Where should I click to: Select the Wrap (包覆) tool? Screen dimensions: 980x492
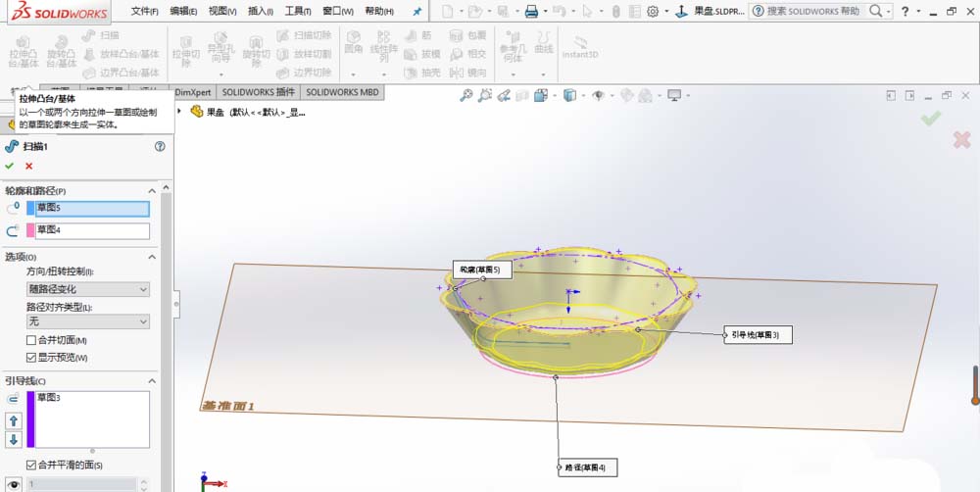468,35
